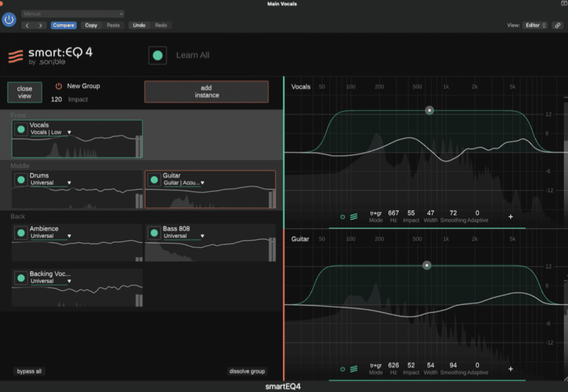Open the Guitar | Acou... profile dropdown
The image size is (568, 392).
point(184,183)
